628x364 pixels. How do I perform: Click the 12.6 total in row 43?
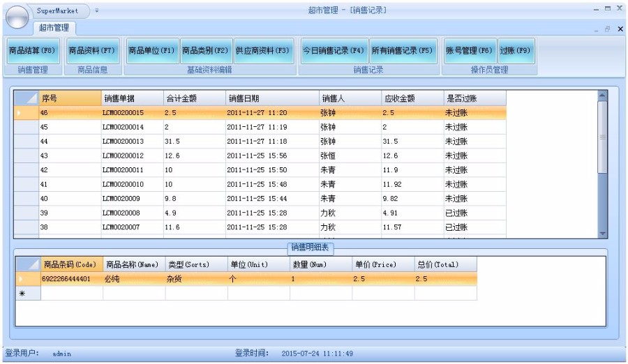pyautogui.click(x=195, y=156)
